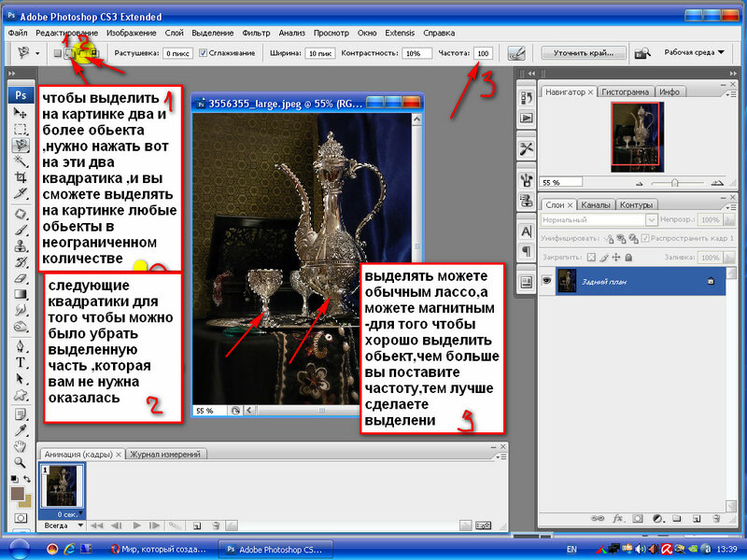Open the Заливка fill slider arrow
Screen dimensions: 747x560
(x=729, y=258)
